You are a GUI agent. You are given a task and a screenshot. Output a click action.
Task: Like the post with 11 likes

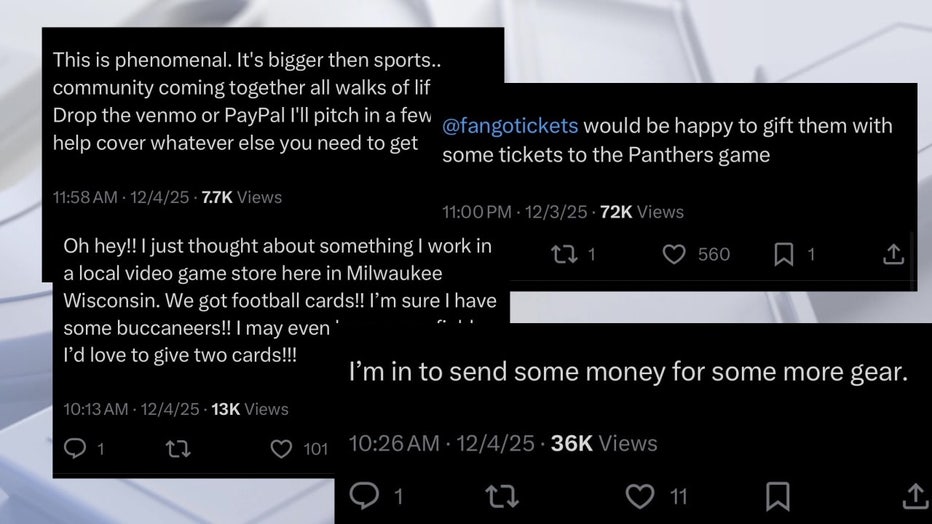click(x=639, y=495)
